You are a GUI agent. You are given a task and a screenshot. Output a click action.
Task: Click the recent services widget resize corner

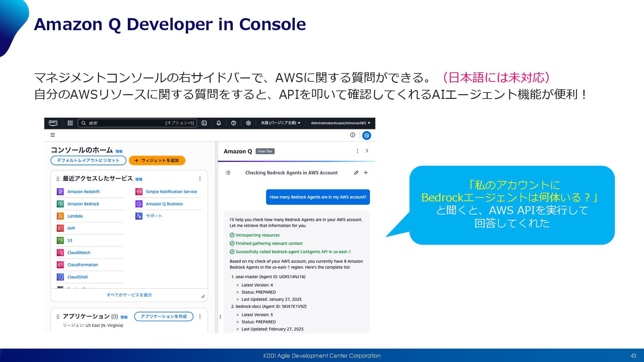pos(203,296)
